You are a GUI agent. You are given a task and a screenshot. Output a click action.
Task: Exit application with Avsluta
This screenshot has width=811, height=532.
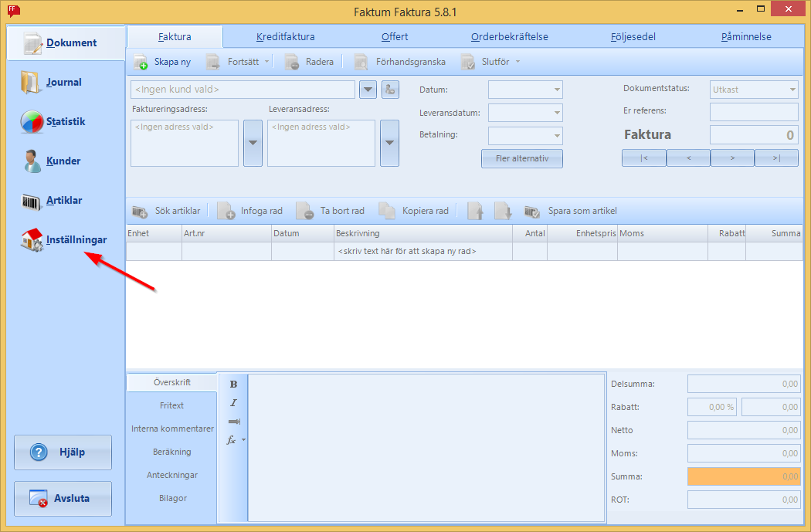coord(63,498)
